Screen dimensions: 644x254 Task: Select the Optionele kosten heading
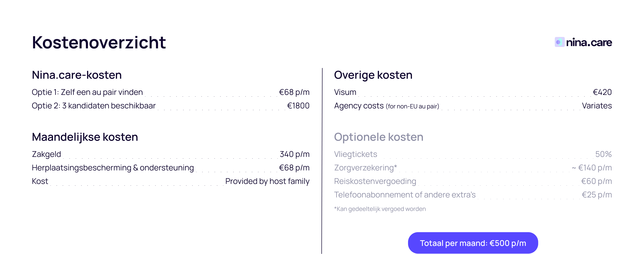[x=378, y=137]
